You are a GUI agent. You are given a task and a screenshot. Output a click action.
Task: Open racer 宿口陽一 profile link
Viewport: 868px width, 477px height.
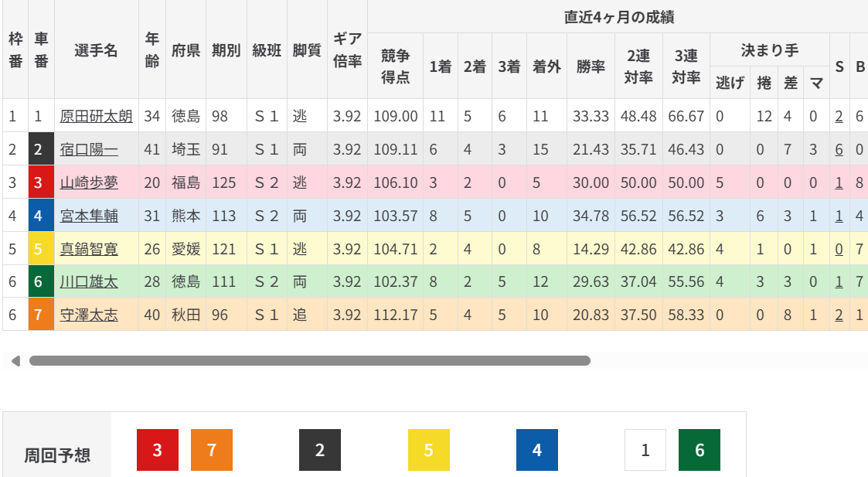click(x=89, y=150)
